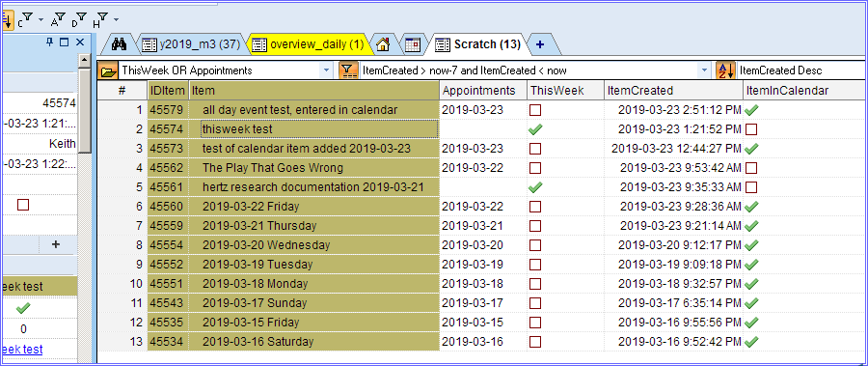Check ItemInCalendar for The Play That Goes Wrong

[x=751, y=168]
